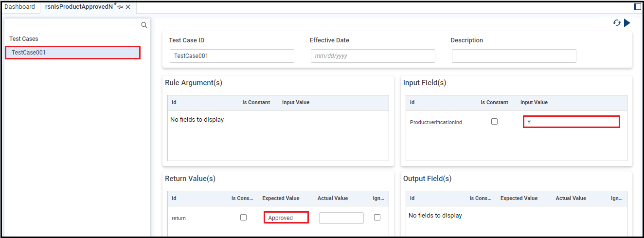644x238 pixels.
Task: Click the Id header in Input Fields
Action: (412, 102)
